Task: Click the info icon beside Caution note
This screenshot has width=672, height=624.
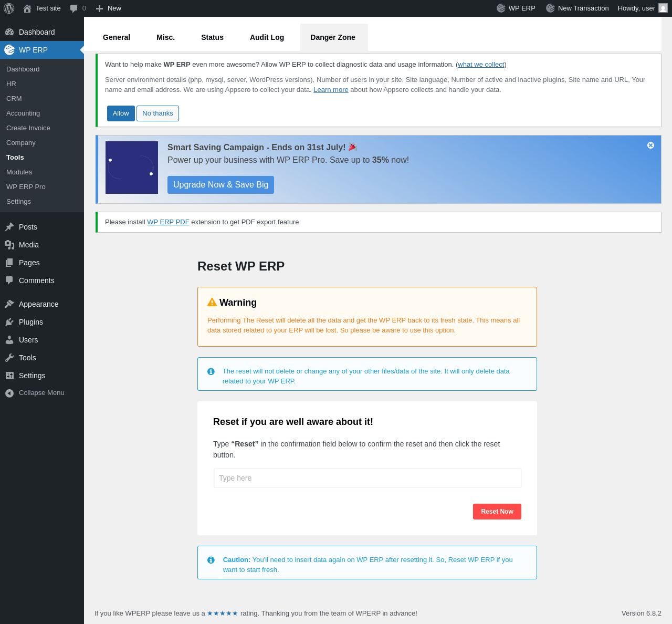Action: pyautogui.click(x=211, y=560)
